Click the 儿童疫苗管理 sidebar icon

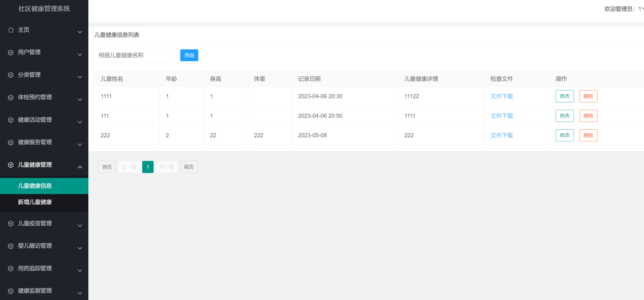[x=11, y=223]
